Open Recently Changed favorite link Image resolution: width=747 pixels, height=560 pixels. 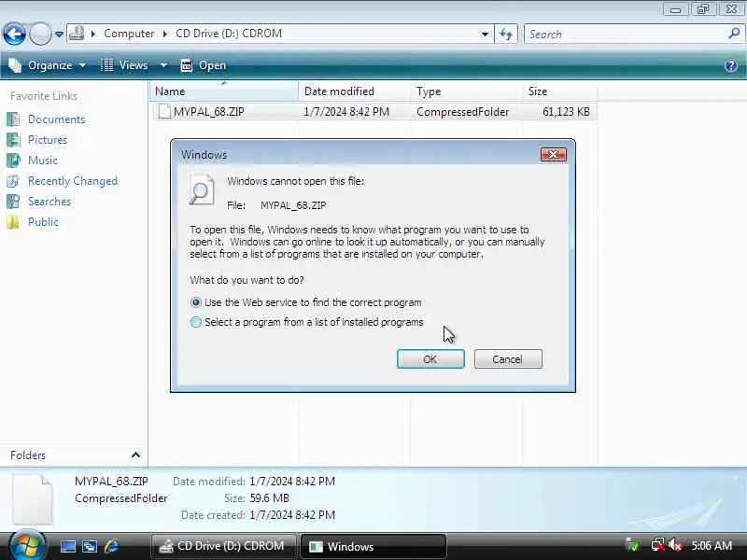point(73,181)
